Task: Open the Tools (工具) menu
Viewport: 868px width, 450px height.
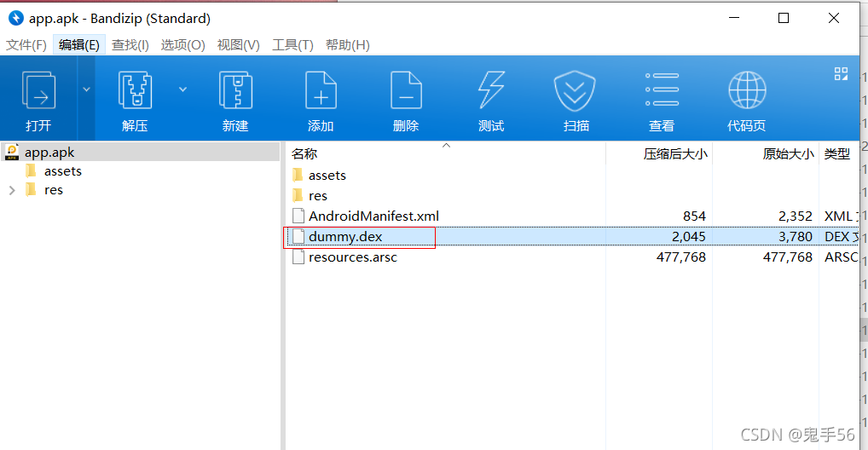Action: (292, 45)
